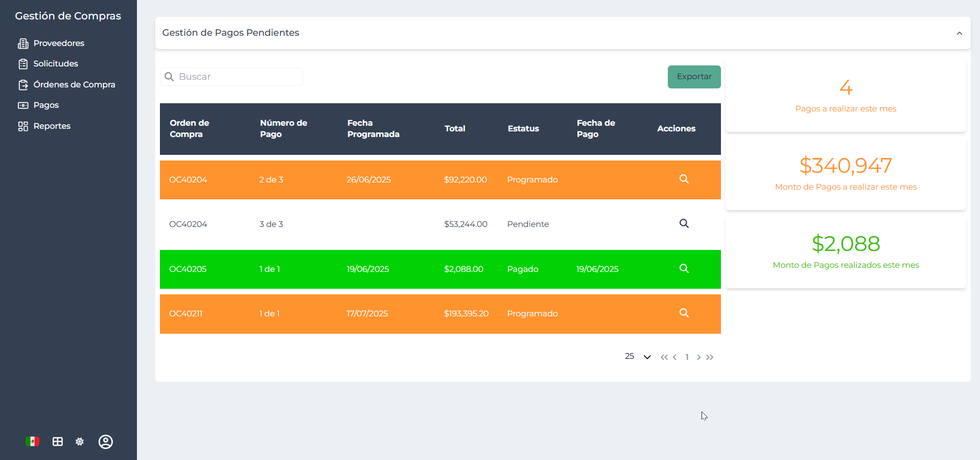Viewport: 980px width, 460px height.
Task: Navigate to Órdenes de Compra section
Action: coord(74,85)
